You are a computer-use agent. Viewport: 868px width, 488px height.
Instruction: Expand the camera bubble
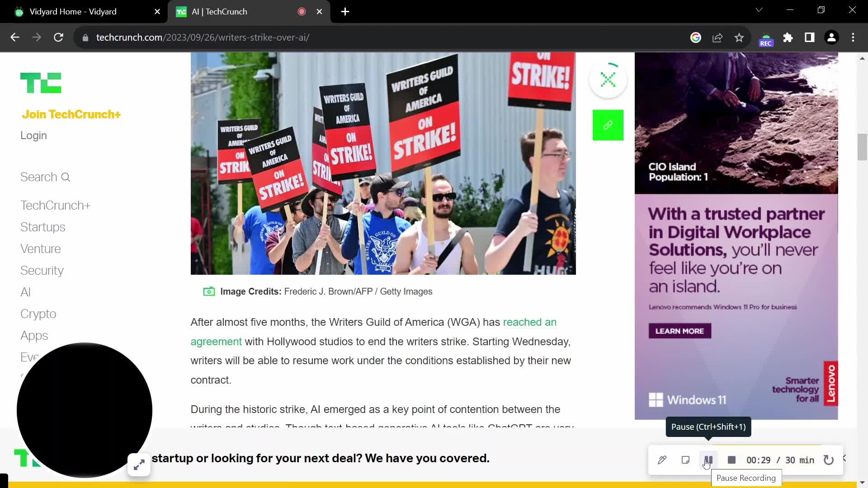(x=139, y=465)
